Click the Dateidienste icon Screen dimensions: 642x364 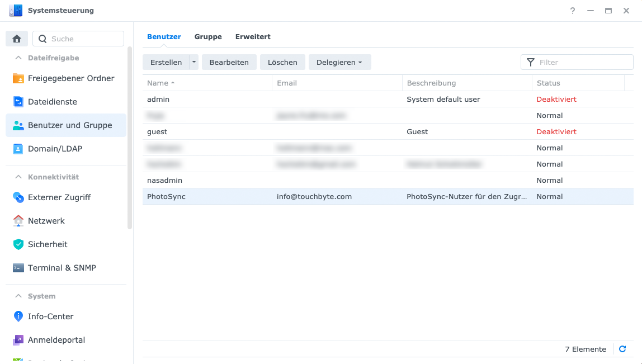pos(18,102)
